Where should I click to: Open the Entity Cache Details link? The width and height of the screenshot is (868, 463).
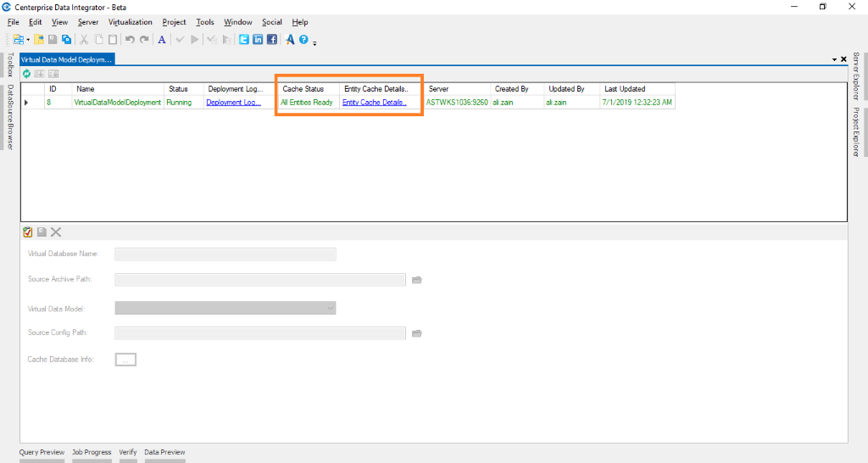pyautogui.click(x=374, y=102)
